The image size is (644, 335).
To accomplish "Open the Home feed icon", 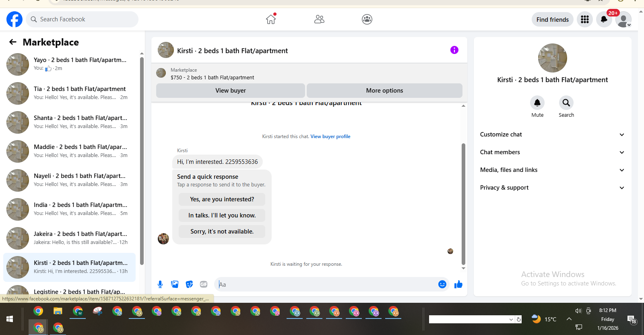I will (x=271, y=19).
